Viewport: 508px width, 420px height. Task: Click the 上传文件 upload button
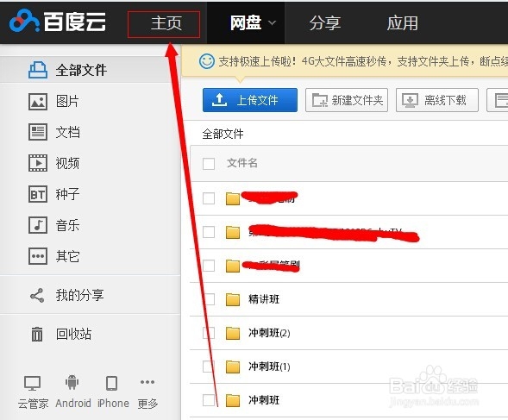coord(250,100)
